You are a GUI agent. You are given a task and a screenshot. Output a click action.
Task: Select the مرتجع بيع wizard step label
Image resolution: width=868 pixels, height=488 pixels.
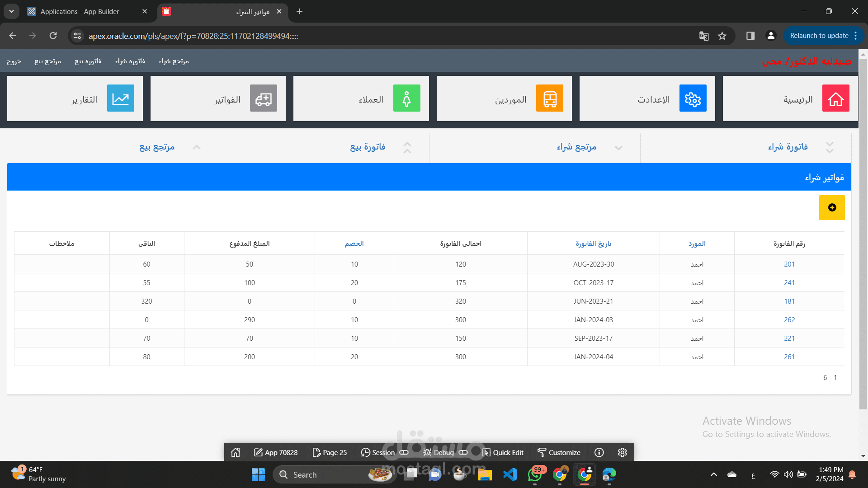click(x=156, y=147)
